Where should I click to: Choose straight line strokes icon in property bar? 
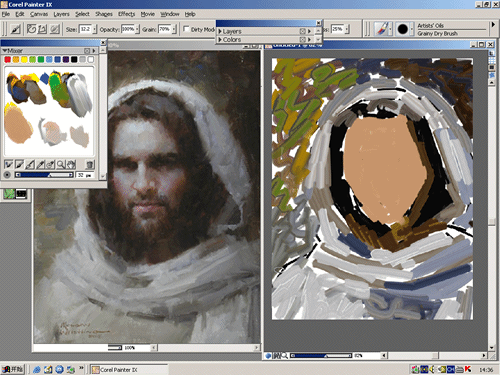(x=42, y=29)
